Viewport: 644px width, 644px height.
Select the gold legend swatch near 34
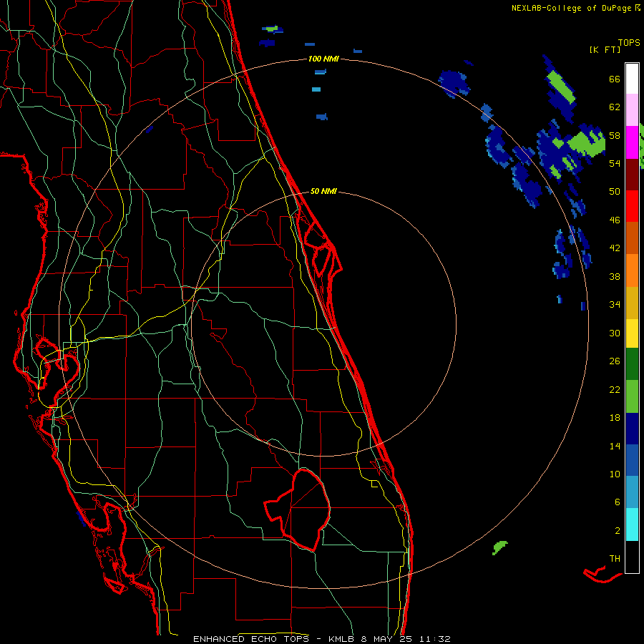point(632,303)
